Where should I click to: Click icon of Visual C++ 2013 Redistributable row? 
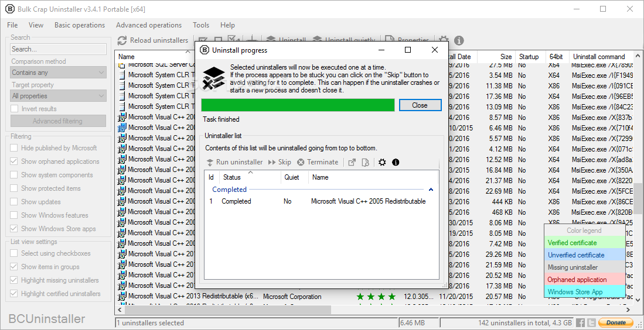[122, 296]
